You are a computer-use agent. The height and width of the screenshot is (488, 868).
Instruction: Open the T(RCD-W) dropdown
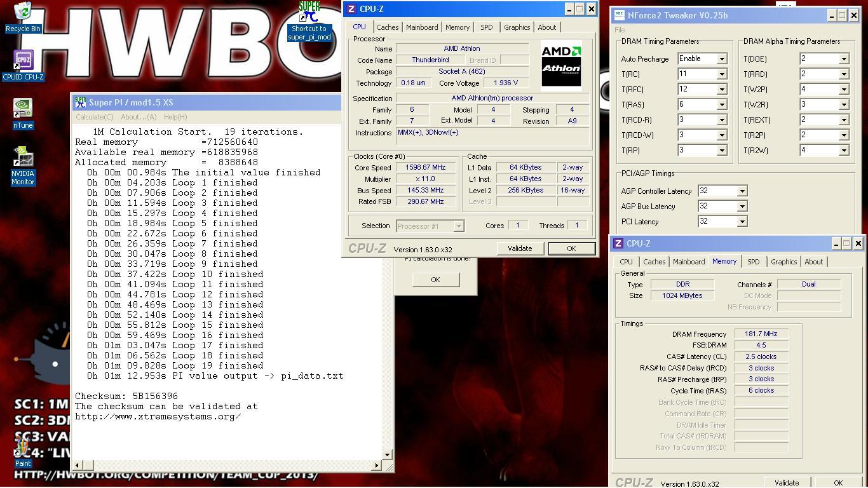(722, 135)
